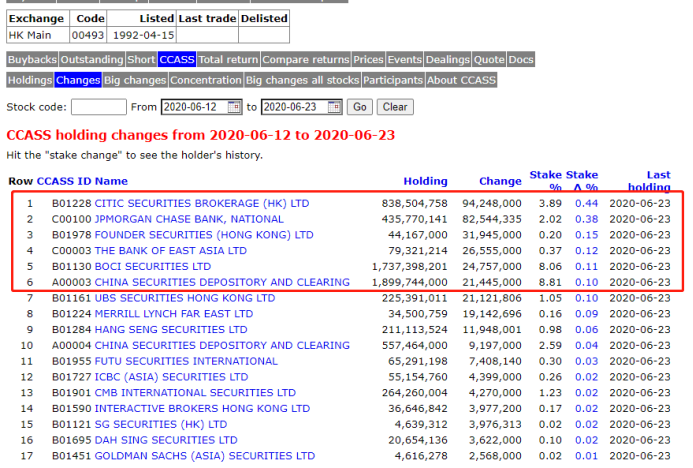The width and height of the screenshot is (693, 468).
Task: Switch to the Buybacks tab
Action: 32,60
